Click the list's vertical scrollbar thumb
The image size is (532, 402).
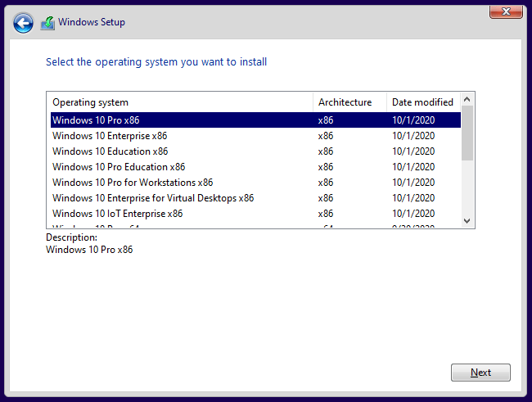click(467, 131)
